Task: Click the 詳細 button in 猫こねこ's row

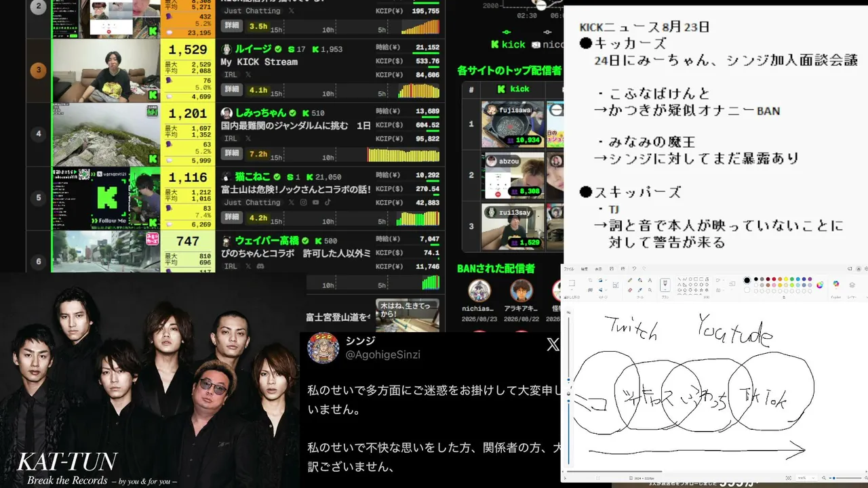Action: pos(232,218)
